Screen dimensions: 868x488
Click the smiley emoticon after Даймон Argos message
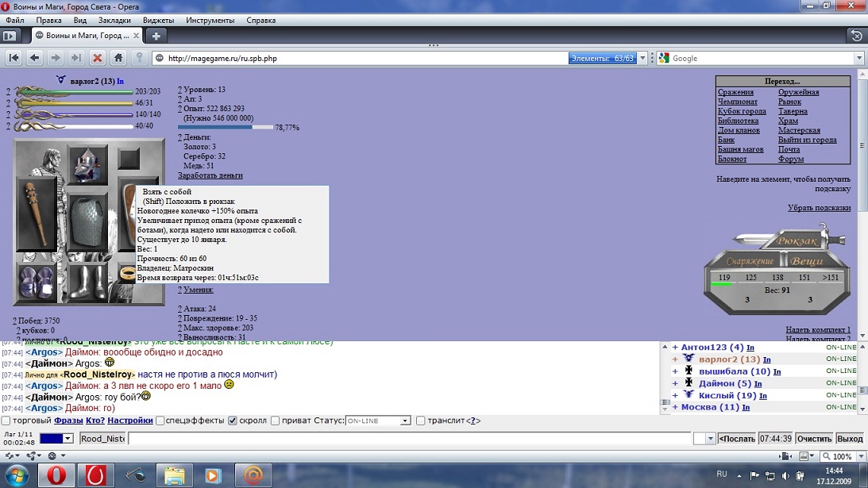point(110,363)
